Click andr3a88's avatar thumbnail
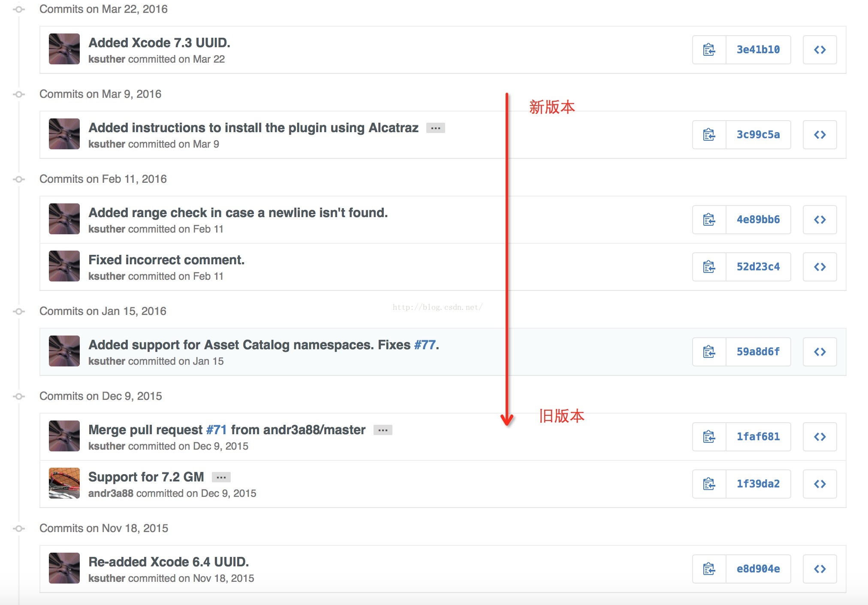868x605 pixels. click(x=64, y=483)
